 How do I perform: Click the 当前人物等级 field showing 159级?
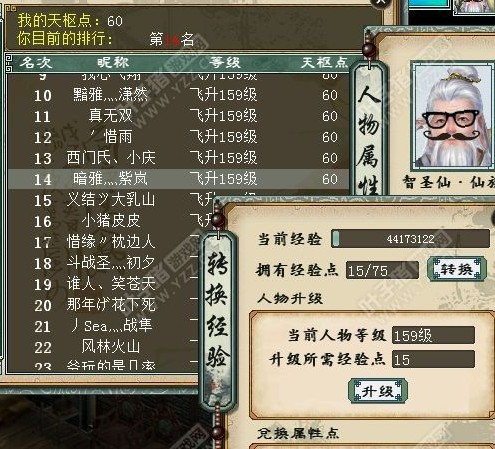(x=433, y=335)
